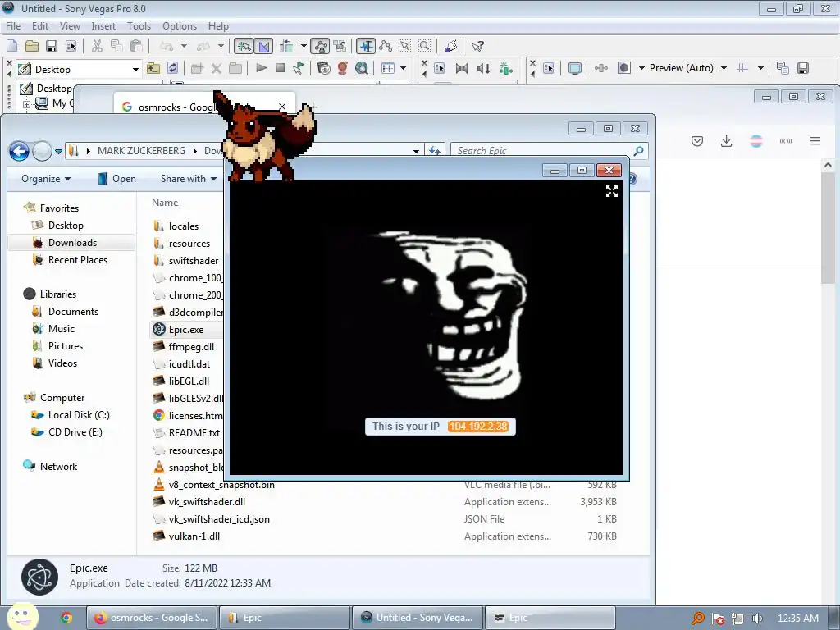Click Open button in Explorer toolbar

pos(116,178)
